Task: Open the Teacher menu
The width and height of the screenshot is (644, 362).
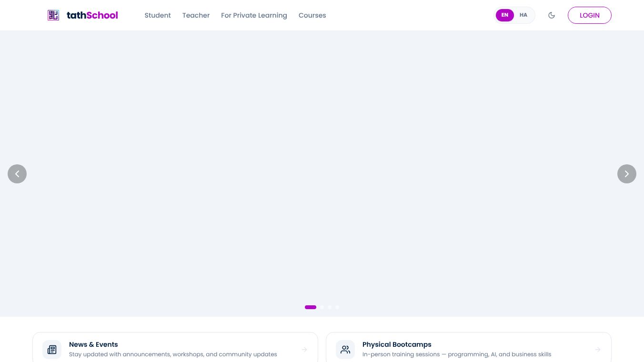Action: pos(196,15)
